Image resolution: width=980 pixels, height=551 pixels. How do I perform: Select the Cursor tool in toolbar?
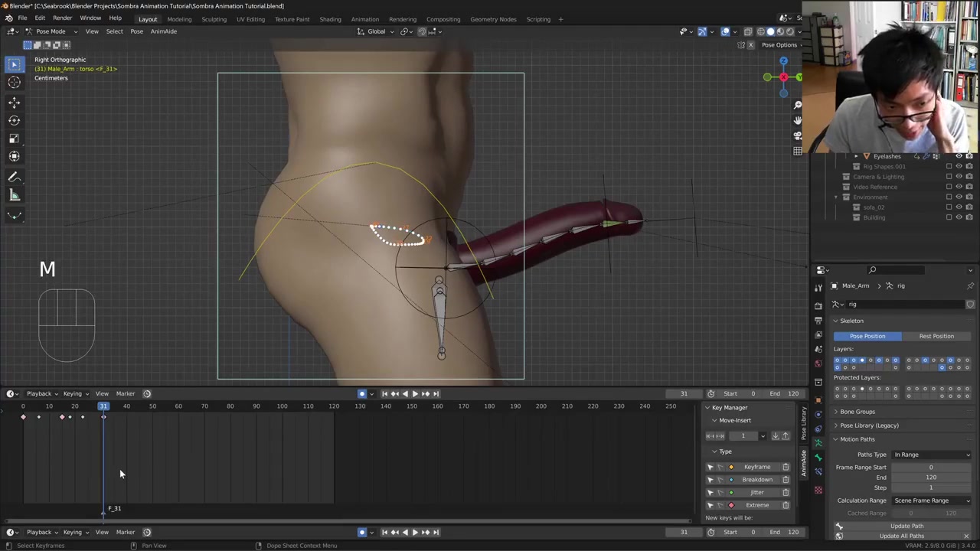[14, 83]
